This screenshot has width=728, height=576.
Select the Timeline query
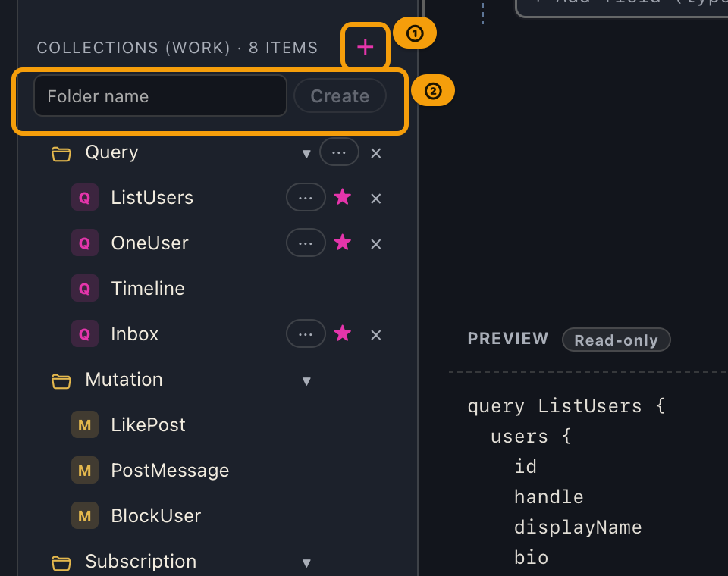tap(148, 289)
